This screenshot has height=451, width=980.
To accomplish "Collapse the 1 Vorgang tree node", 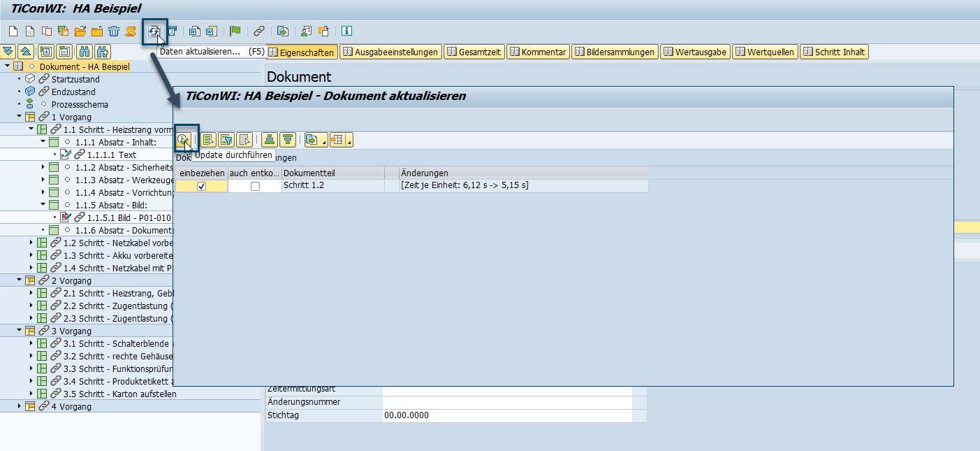I will [x=20, y=117].
